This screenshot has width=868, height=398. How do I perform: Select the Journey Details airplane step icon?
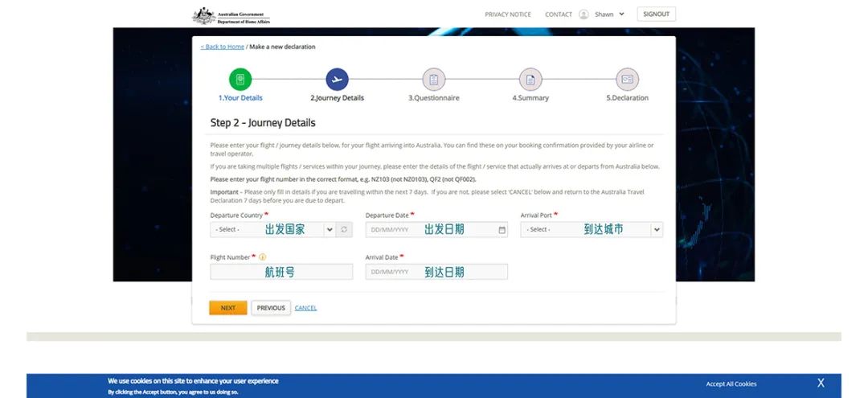click(x=337, y=80)
